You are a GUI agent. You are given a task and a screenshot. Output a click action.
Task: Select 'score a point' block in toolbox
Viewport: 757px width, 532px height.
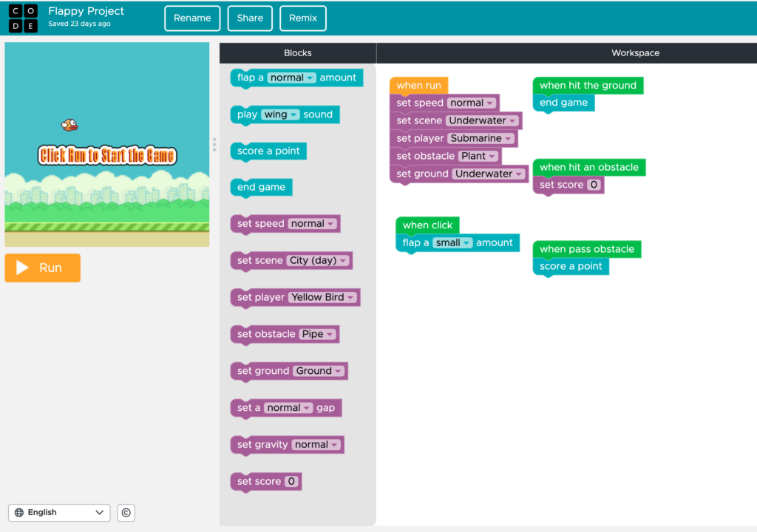(268, 151)
